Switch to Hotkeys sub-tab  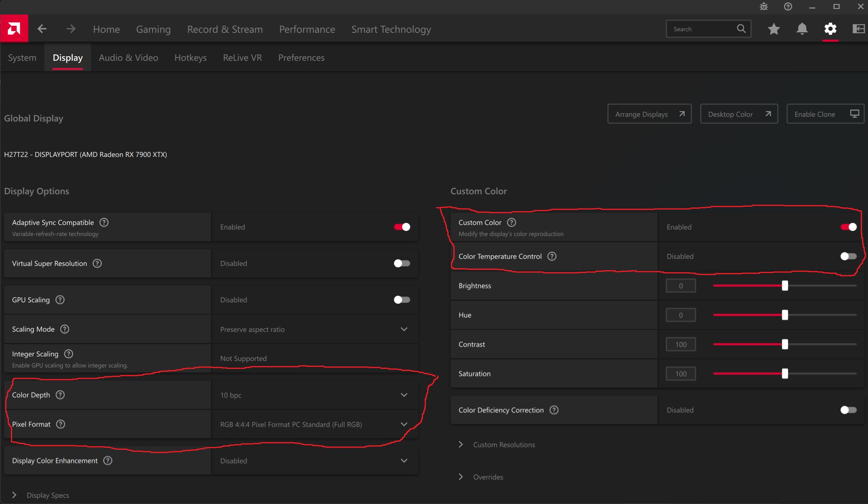(191, 58)
